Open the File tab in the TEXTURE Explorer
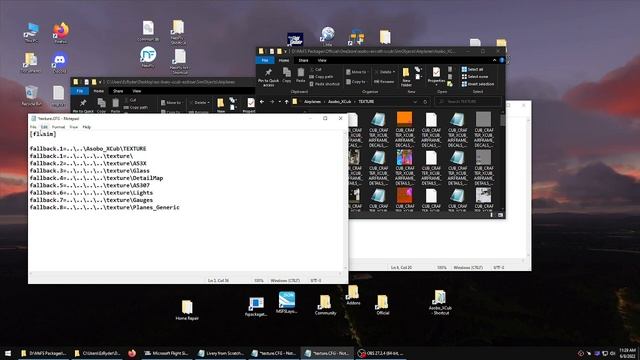 tap(265, 60)
